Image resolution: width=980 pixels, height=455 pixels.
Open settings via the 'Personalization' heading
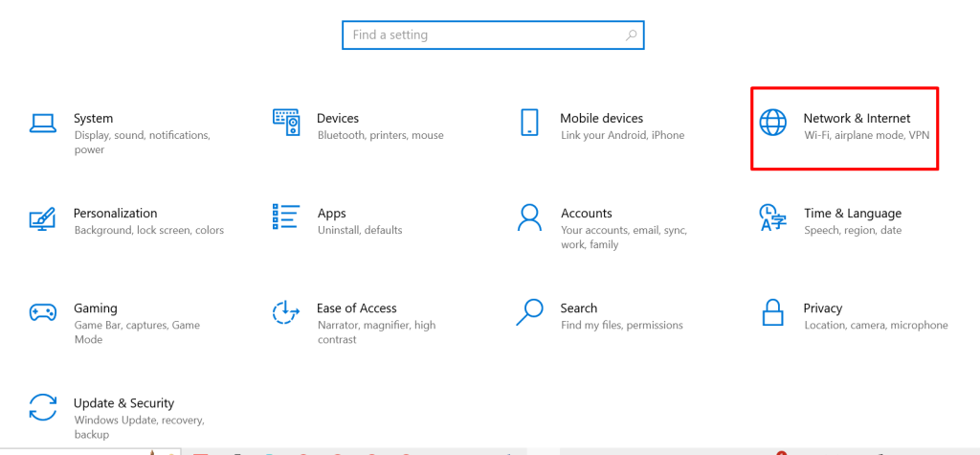click(115, 213)
